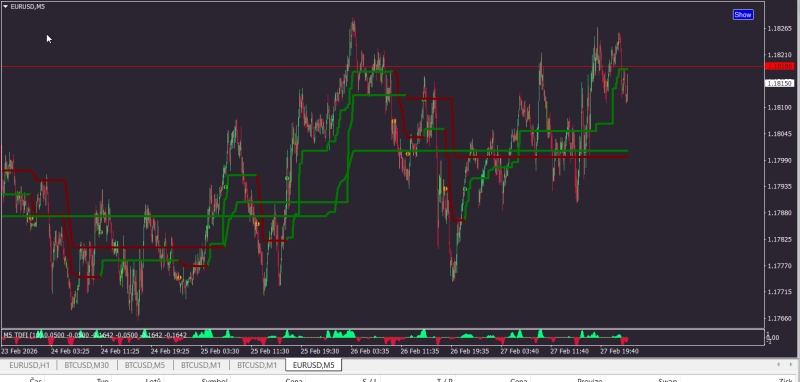
Task: Click the 24 Feb 11:25 time label
Action: point(120,351)
